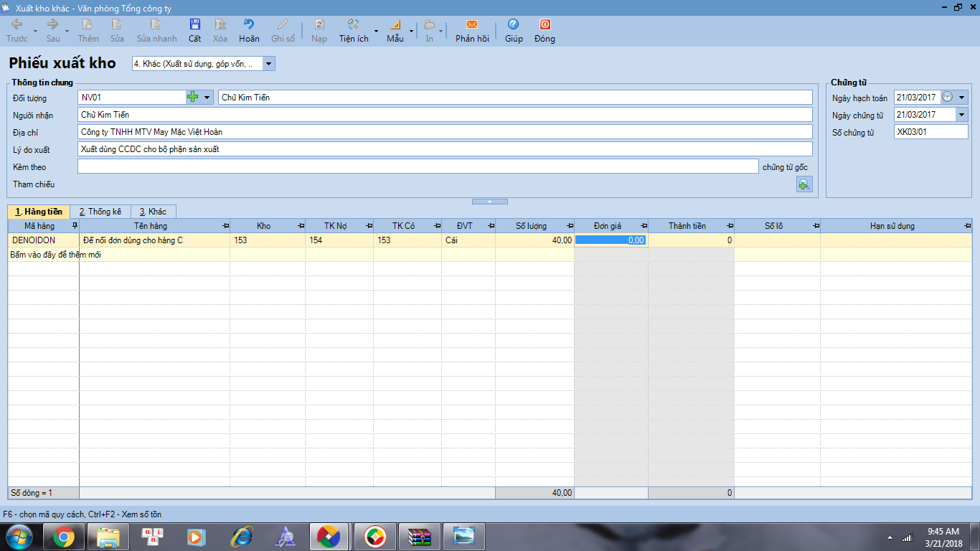Click the DENOIDON item code cell
The height and width of the screenshot is (551, 980).
pyautogui.click(x=44, y=240)
